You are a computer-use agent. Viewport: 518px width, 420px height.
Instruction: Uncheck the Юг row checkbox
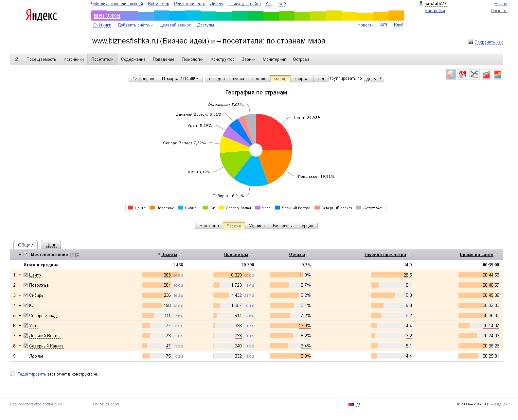coord(26,305)
